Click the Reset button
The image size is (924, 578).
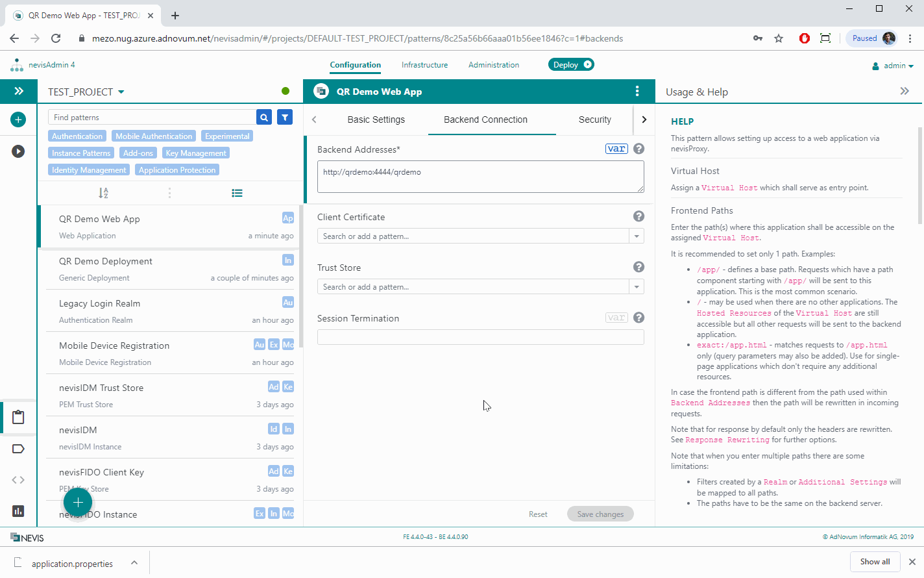tap(538, 514)
